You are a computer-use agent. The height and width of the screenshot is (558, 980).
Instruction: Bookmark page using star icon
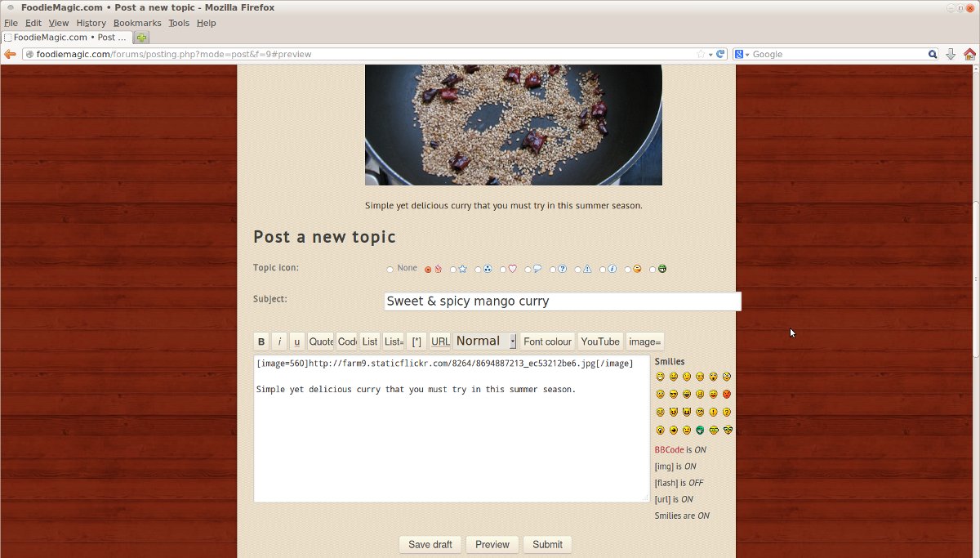(701, 54)
